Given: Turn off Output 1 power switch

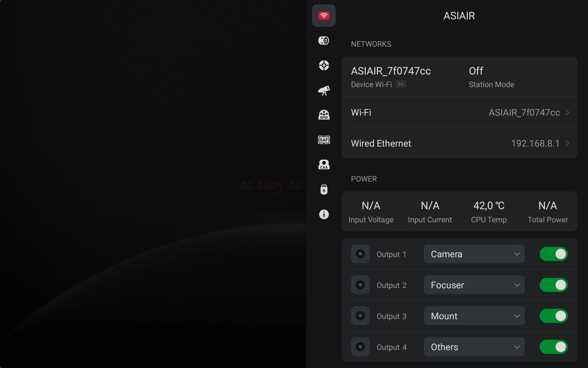Looking at the screenshot, I should pyautogui.click(x=553, y=254).
